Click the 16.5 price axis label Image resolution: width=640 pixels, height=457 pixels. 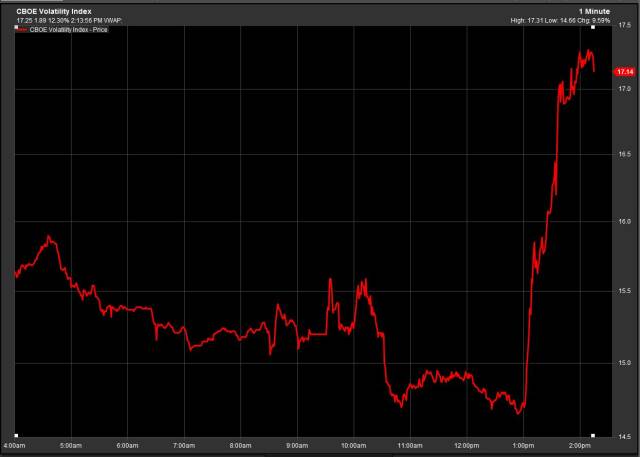pyautogui.click(x=624, y=154)
